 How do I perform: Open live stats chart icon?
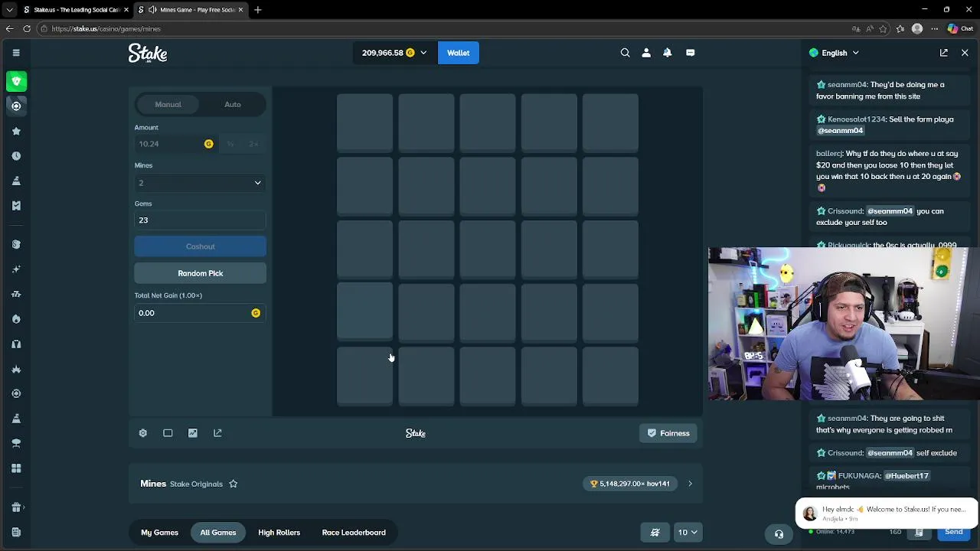click(193, 433)
